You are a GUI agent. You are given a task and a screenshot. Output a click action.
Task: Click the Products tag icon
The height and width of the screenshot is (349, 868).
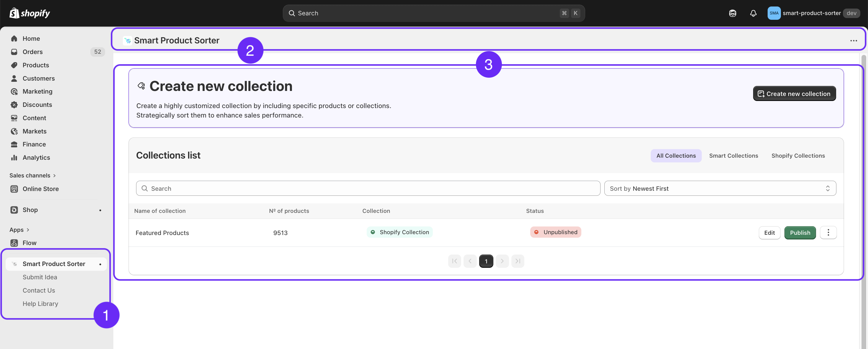pos(14,65)
